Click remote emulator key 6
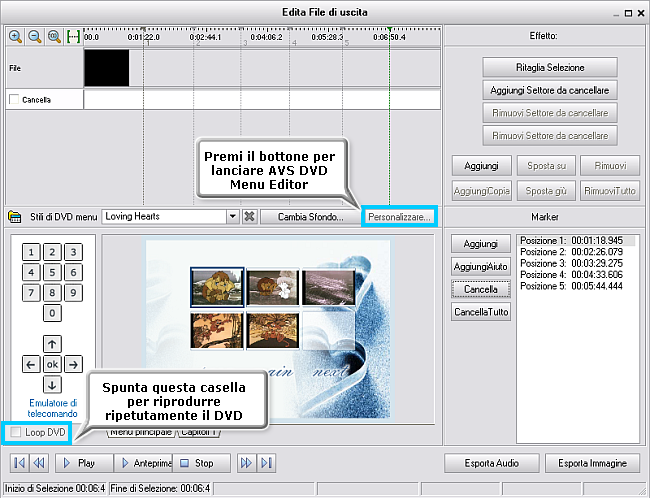The image size is (650, 498). [x=73, y=272]
